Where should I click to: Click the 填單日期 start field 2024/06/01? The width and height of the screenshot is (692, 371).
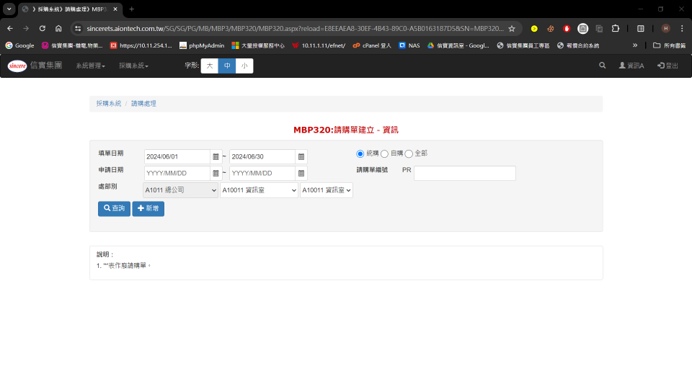tap(177, 157)
